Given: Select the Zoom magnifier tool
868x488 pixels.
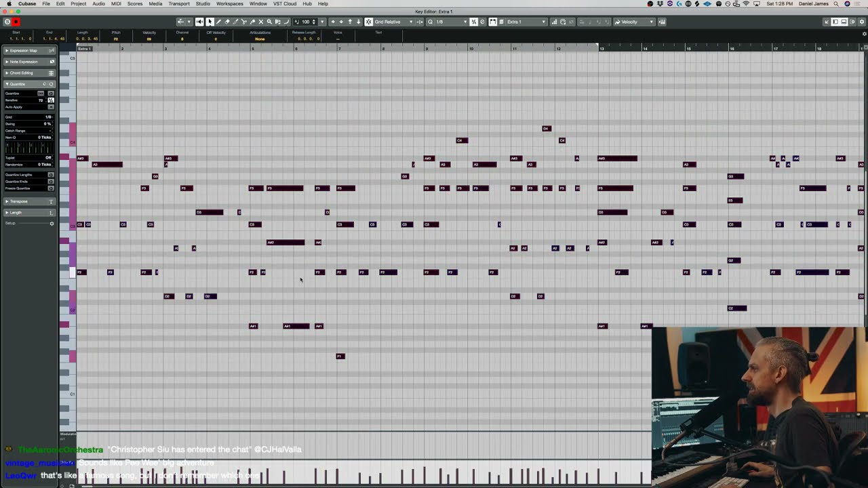Looking at the screenshot, I should (269, 22).
